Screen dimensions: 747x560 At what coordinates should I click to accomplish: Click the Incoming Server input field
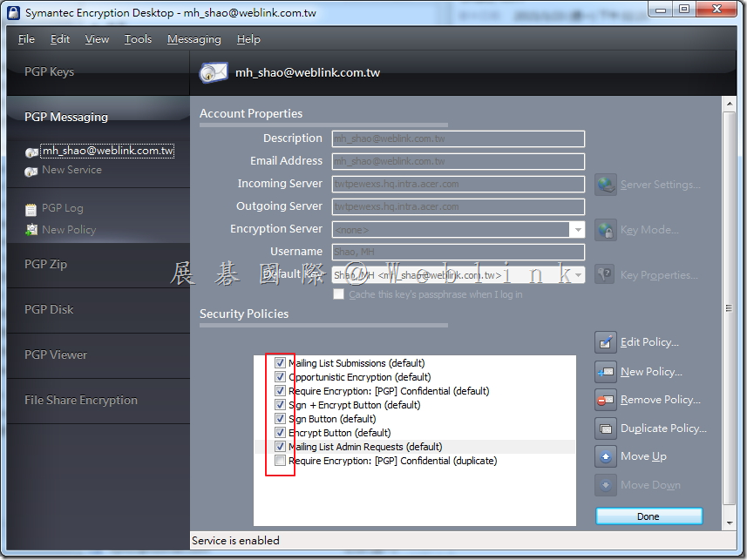click(458, 185)
